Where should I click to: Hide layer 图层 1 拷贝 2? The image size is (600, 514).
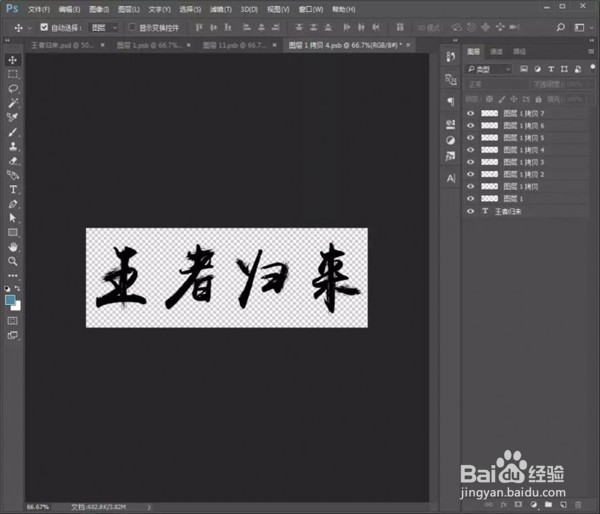471,174
